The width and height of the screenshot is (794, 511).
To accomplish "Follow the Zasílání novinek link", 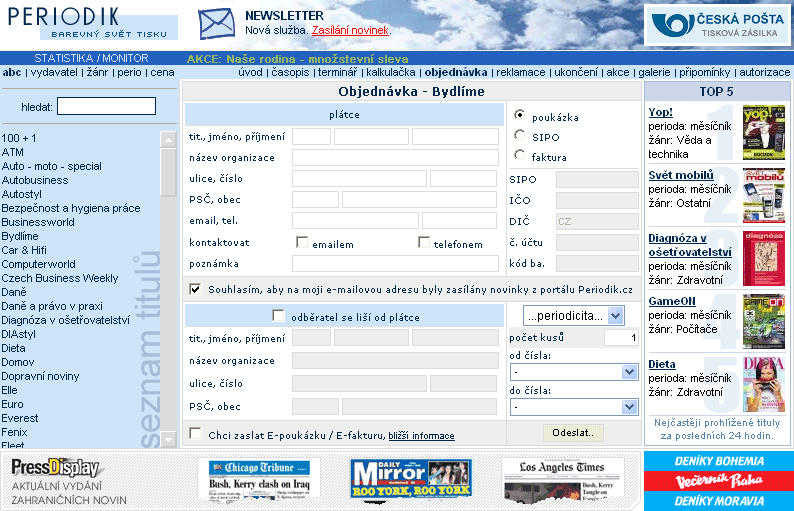I will coord(350,31).
